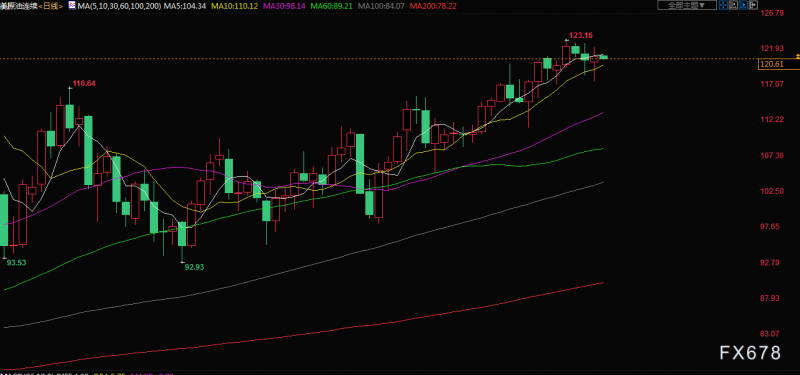Click the 美原油连续 chart title
Screen dimensions: 800x375
click(x=19, y=6)
